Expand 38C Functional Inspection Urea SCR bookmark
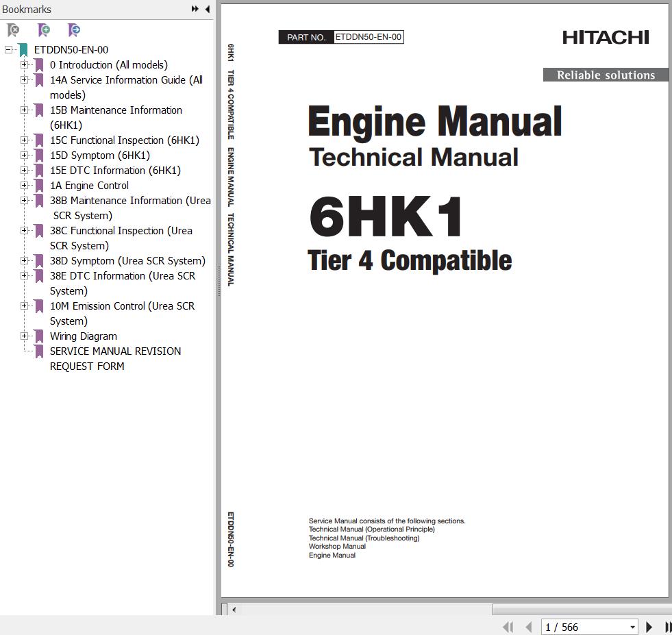Viewport: 672px width, 635px height. (25, 231)
